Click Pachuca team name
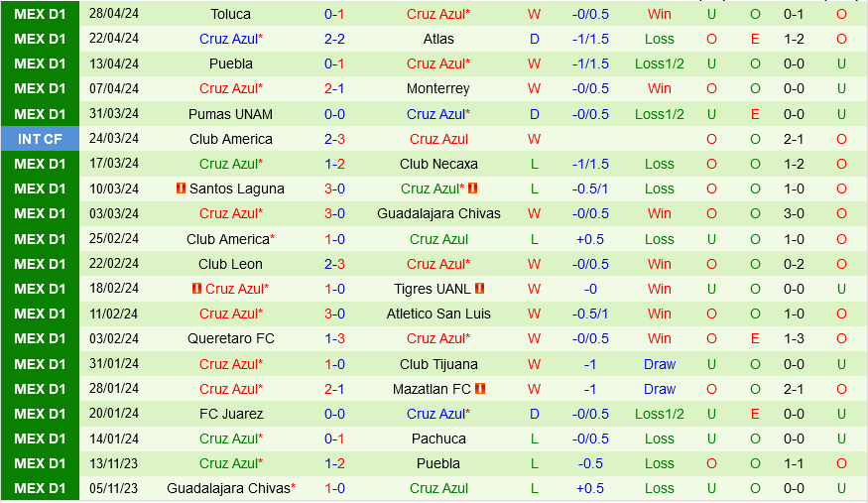868x503 pixels. (x=438, y=439)
